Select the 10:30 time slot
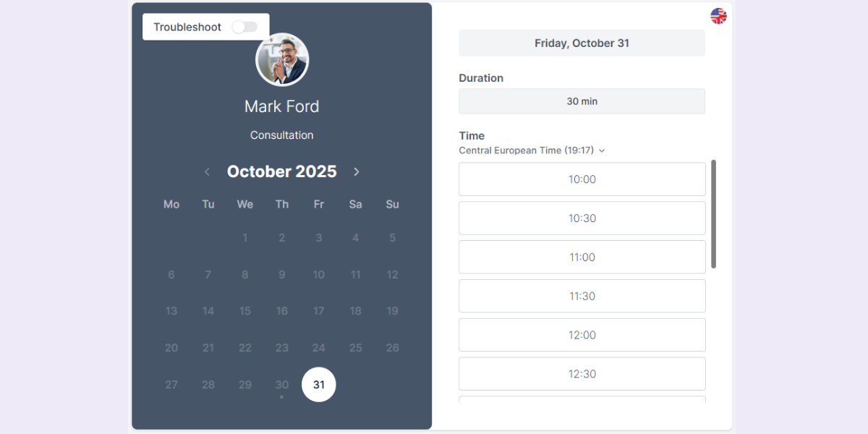The width and height of the screenshot is (868, 434). pyautogui.click(x=582, y=218)
